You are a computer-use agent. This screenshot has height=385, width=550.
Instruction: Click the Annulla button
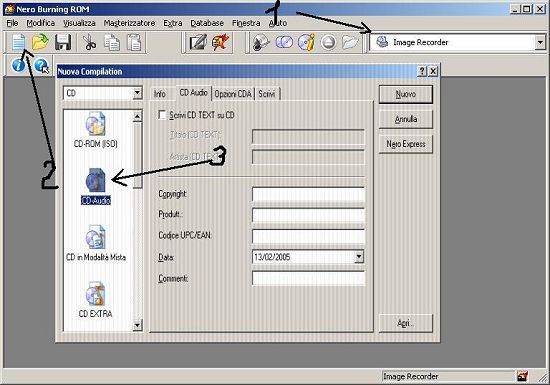406,119
